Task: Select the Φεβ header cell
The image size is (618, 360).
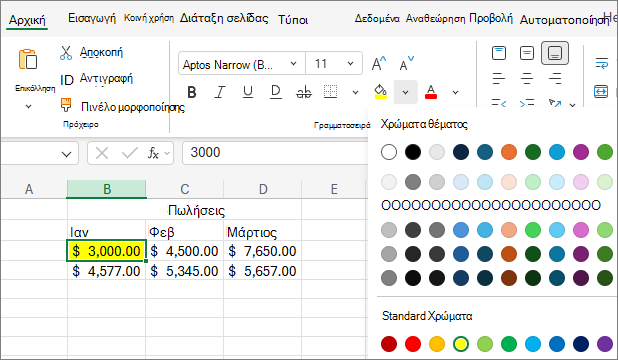Action: tap(184, 231)
